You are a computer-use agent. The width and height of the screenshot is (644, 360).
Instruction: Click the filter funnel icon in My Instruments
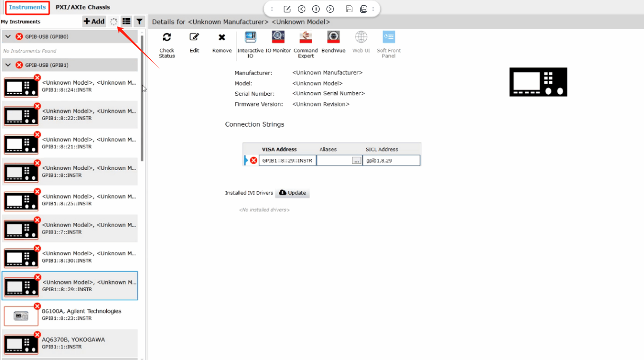point(139,22)
